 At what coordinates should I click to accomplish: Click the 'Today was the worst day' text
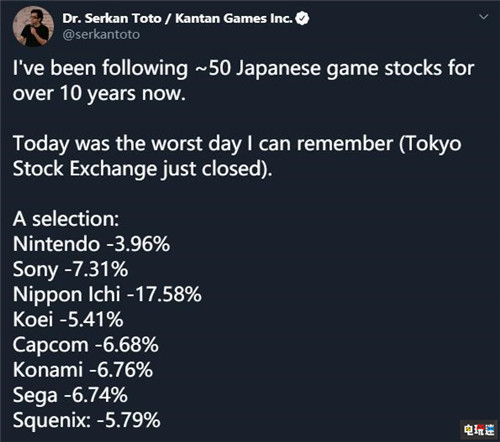click(x=127, y=144)
